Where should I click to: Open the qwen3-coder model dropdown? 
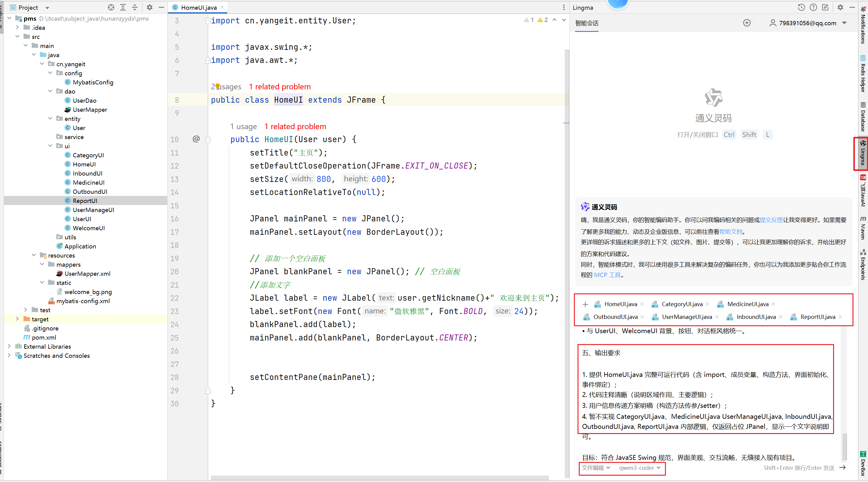[x=639, y=468]
